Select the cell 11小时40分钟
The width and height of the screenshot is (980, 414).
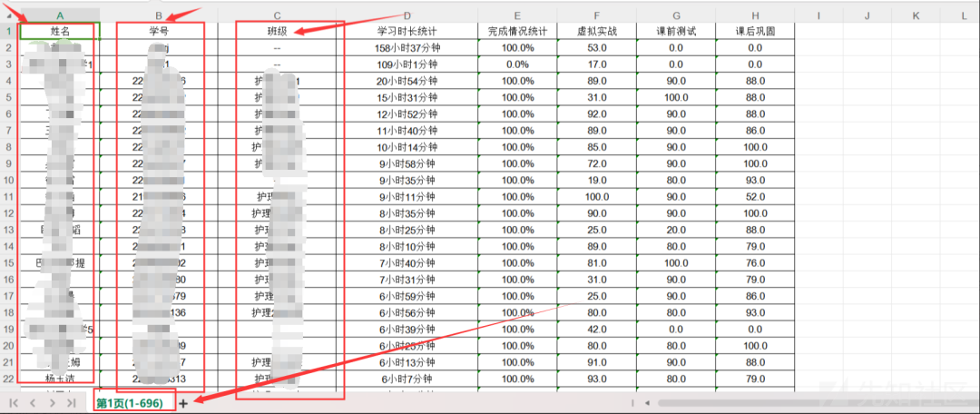[x=407, y=131]
